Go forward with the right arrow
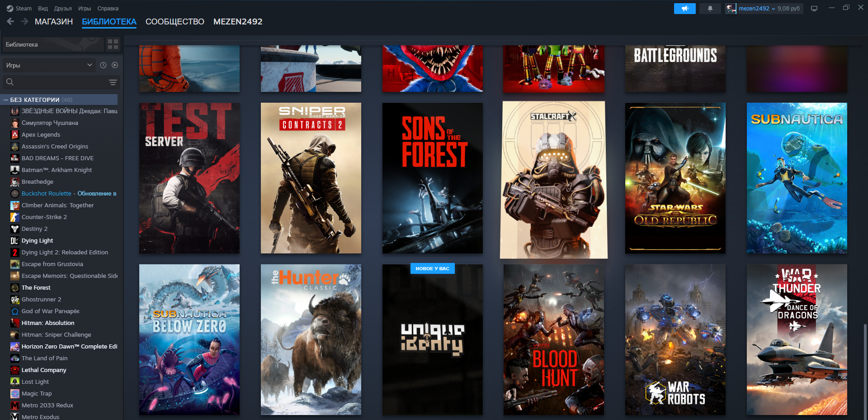Image resolution: width=868 pixels, height=420 pixels. (x=25, y=21)
